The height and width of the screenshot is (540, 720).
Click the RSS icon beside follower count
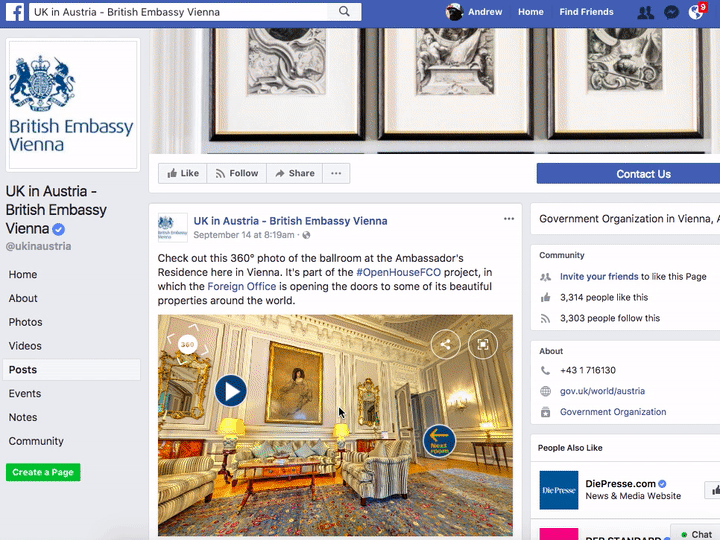pos(546,318)
